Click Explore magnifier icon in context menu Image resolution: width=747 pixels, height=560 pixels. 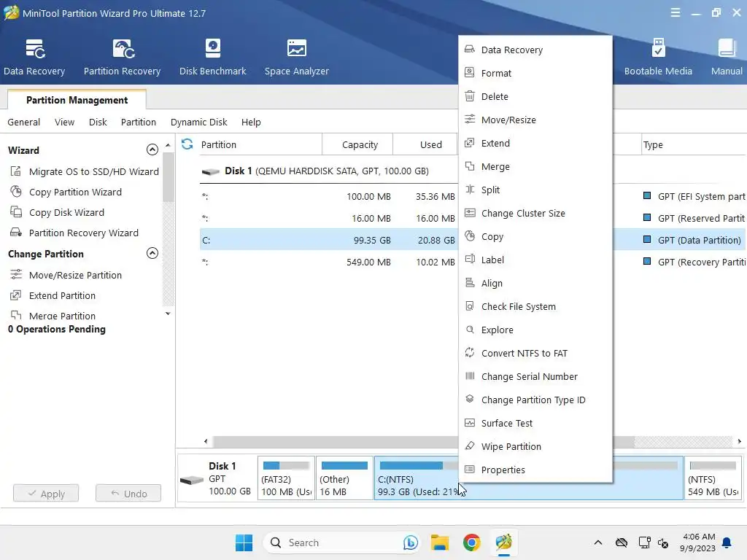tap(470, 329)
